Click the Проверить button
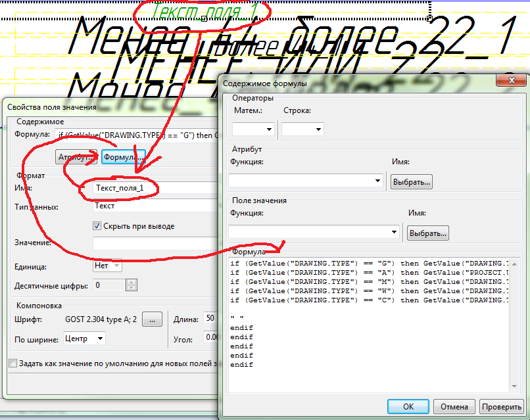This screenshot has height=420, width=530. [501, 406]
